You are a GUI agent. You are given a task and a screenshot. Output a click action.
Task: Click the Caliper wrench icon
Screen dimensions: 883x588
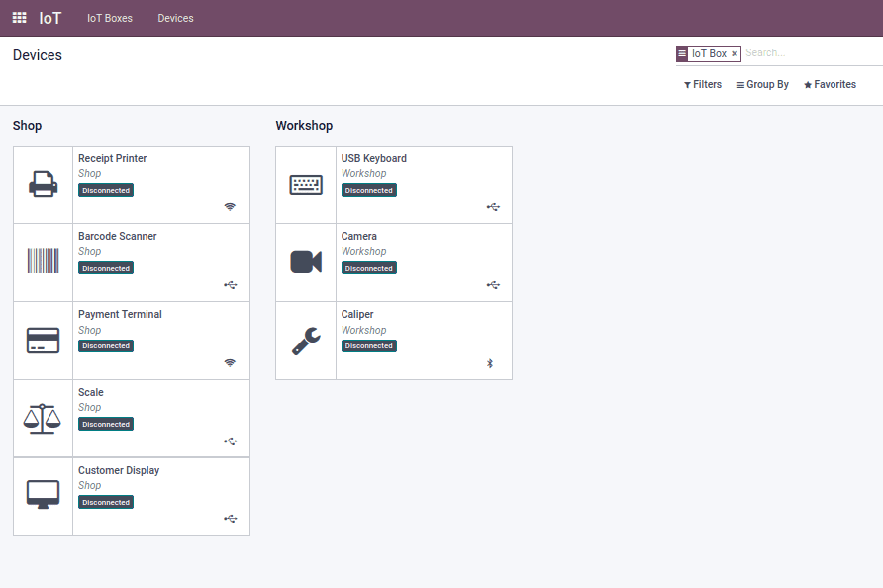[306, 341]
